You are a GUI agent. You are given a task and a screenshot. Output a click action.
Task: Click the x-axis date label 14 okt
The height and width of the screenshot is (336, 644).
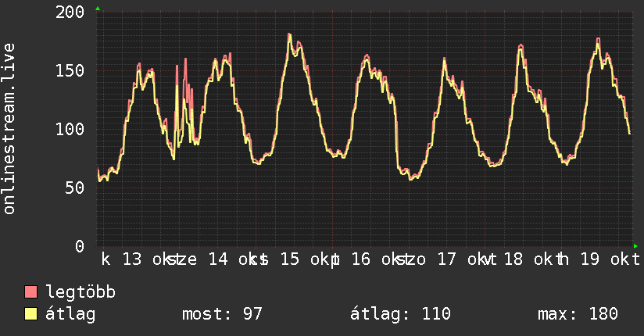tap(237, 259)
